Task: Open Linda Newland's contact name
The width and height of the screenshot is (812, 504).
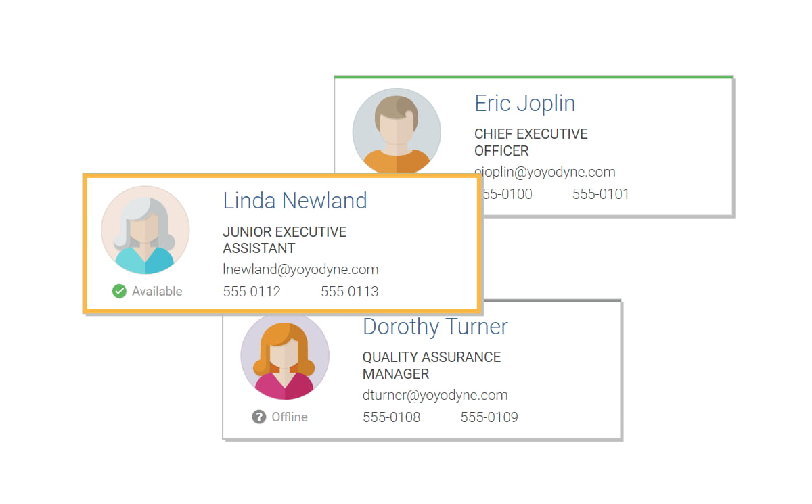Action: tap(295, 201)
